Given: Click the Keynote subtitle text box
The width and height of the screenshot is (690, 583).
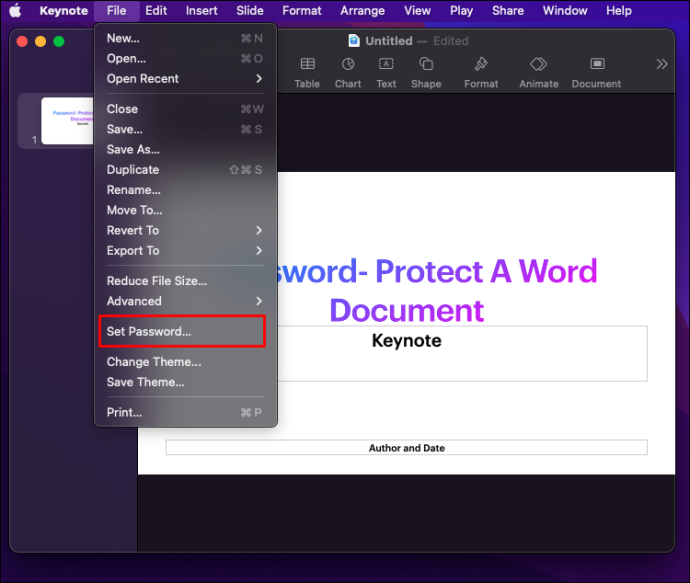Looking at the screenshot, I should coord(462,353).
